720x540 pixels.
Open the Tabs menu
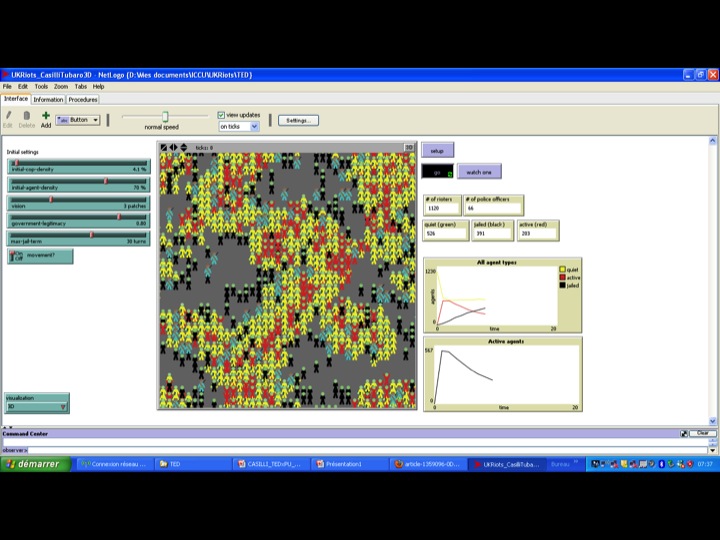coord(81,86)
